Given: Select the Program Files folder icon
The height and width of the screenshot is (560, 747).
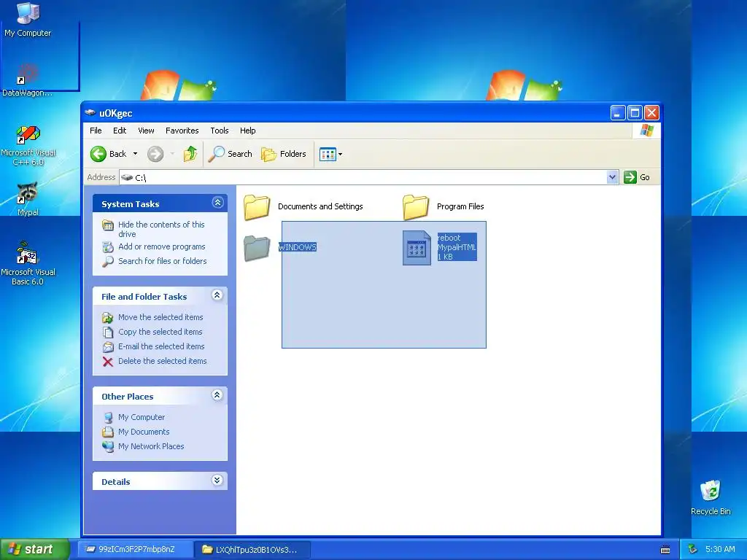Looking at the screenshot, I should [x=416, y=207].
